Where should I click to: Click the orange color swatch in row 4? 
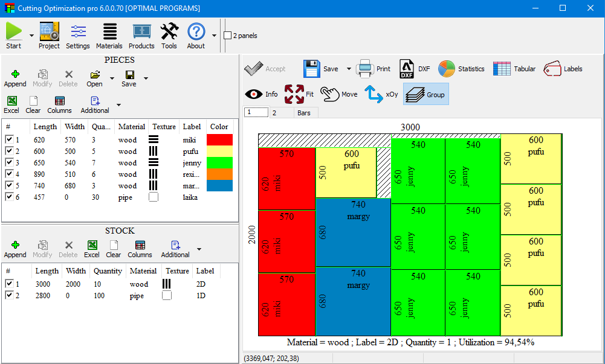pyautogui.click(x=219, y=174)
